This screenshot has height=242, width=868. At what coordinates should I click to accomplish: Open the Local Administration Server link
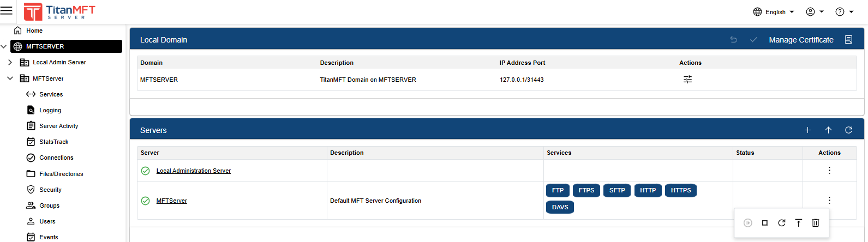(194, 171)
